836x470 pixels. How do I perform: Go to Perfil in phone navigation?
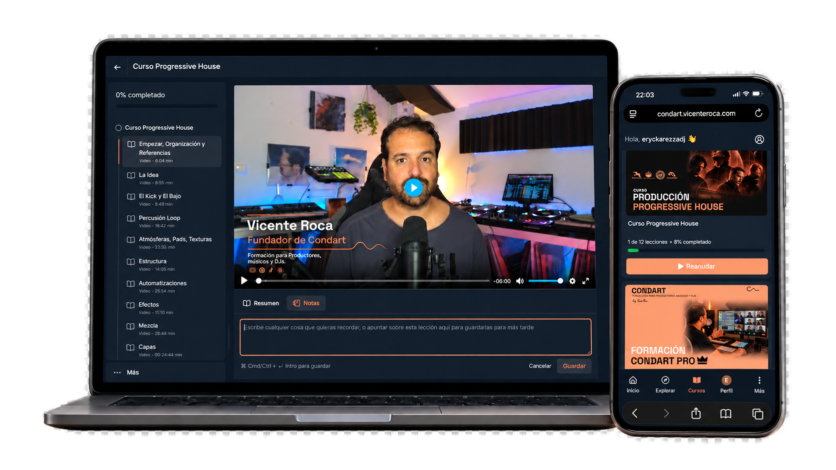click(x=726, y=385)
